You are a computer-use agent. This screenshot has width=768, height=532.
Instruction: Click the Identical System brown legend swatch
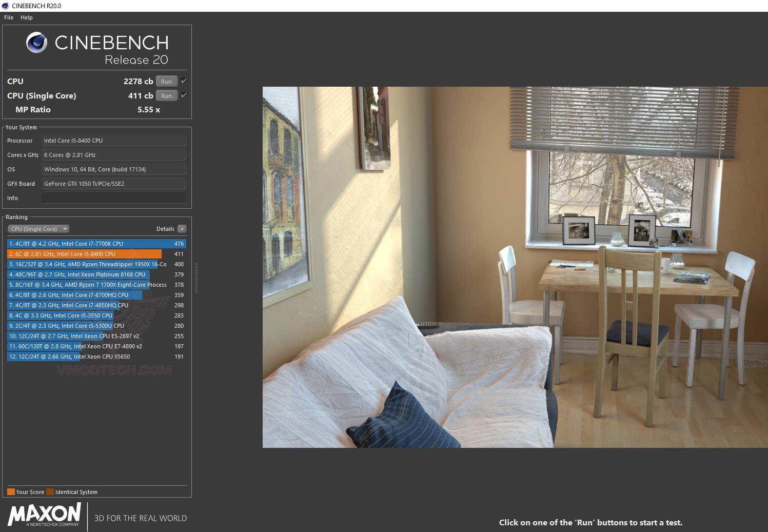50,491
